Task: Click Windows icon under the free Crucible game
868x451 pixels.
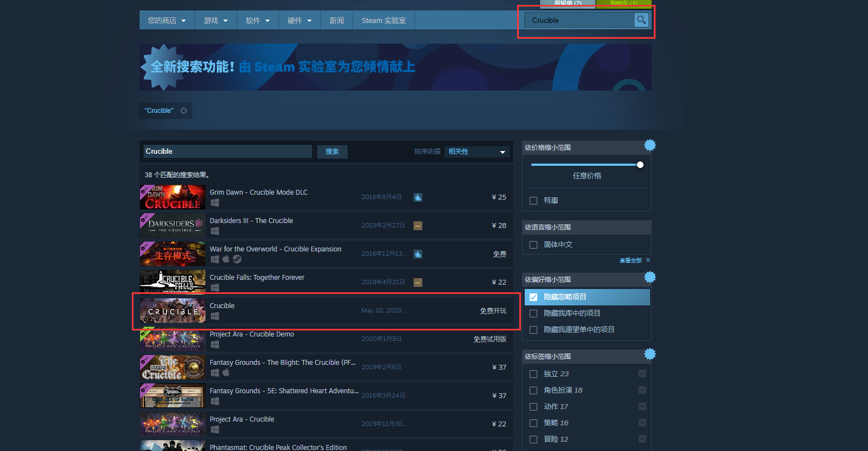Action: tap(215, 316)
